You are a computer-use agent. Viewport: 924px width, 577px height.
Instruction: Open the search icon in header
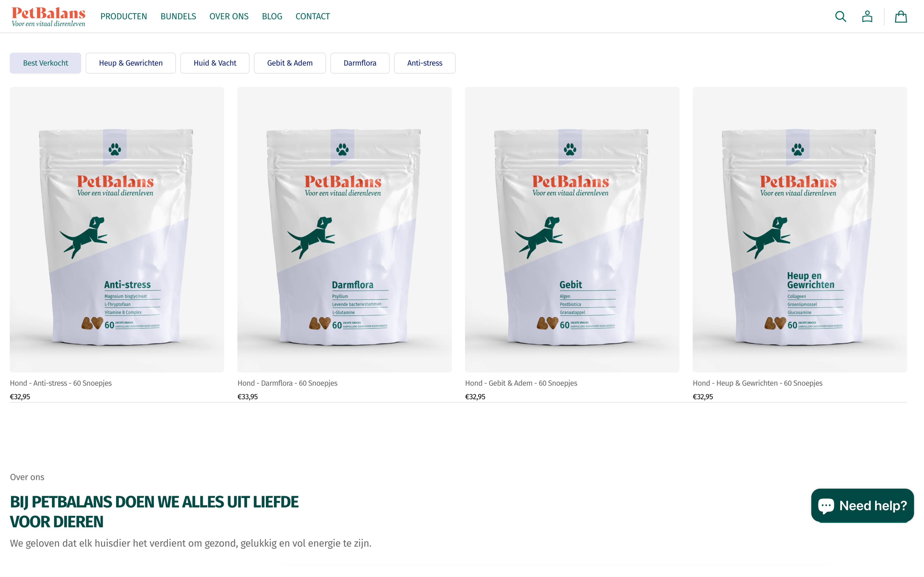tap(840, 16)
